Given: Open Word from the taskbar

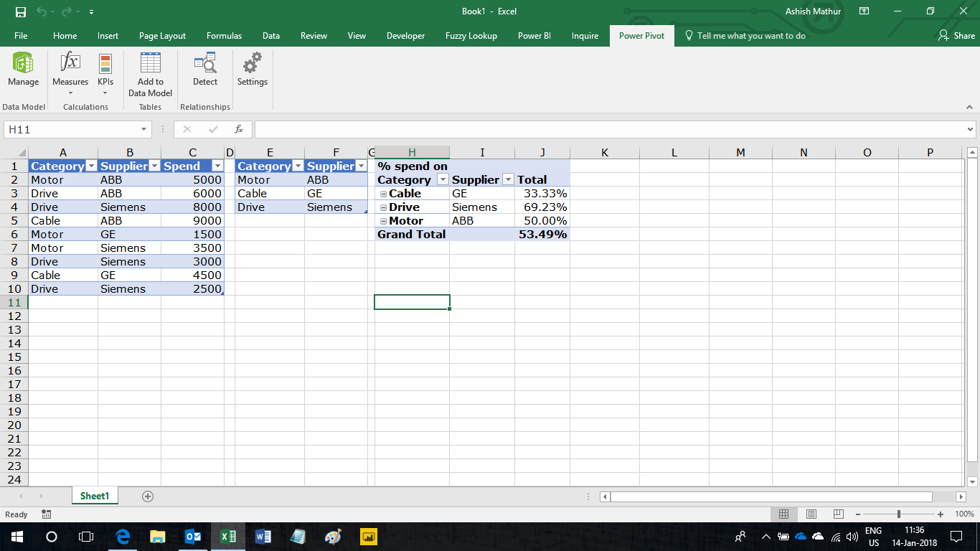Looking at the screenshot, I should tap(263, 536).
